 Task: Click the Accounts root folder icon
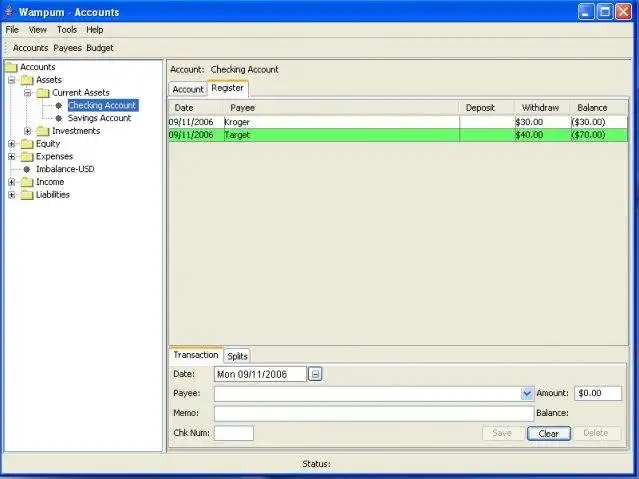click(11, 67)
